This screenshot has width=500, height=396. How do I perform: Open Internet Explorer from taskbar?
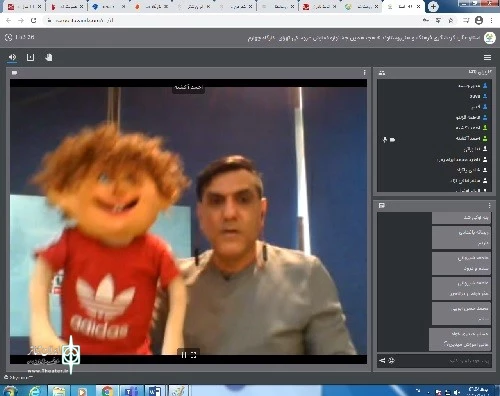pyautogui.click(x=35, y=391)
